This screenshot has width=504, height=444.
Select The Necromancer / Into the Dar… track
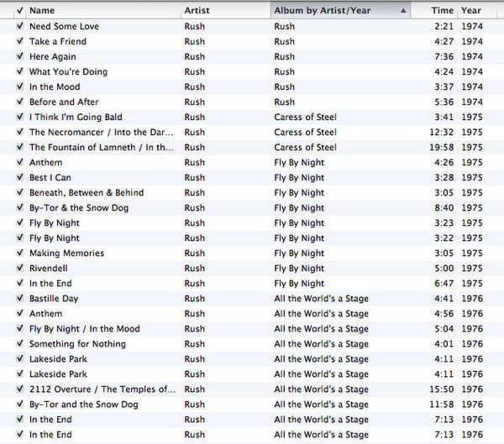coord(102,132)
